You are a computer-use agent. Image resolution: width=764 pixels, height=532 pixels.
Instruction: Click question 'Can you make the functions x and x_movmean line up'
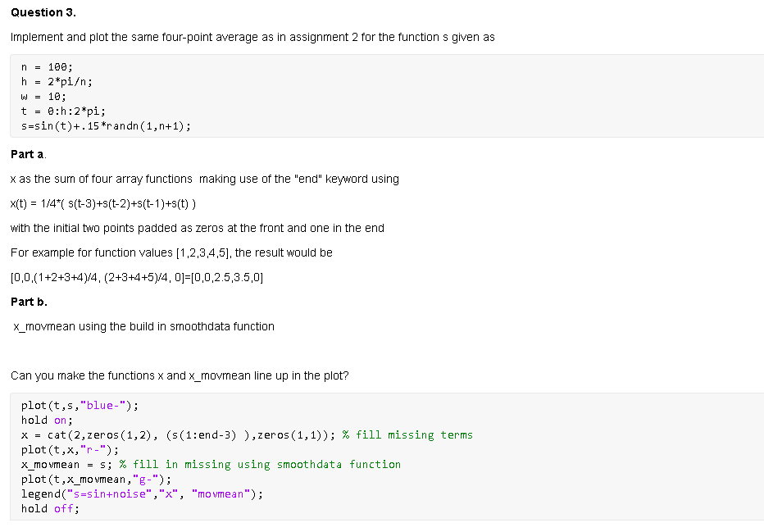click(x=180, y=375)
